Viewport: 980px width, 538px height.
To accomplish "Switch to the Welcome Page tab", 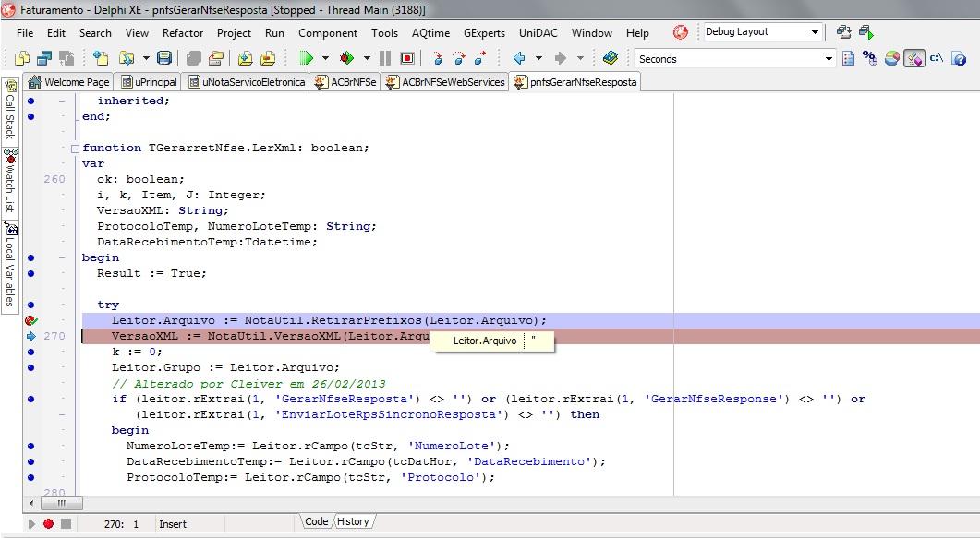I will click(x=68, y=82).
